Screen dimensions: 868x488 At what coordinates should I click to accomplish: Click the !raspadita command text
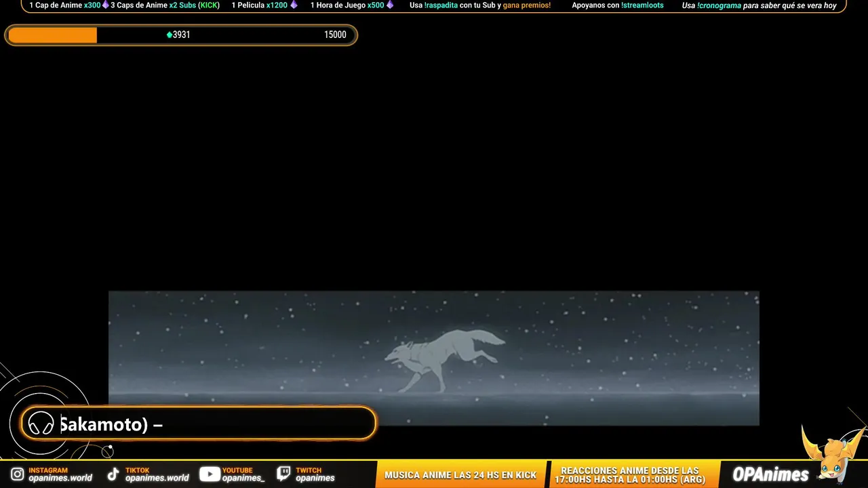(x=441, y=5)
